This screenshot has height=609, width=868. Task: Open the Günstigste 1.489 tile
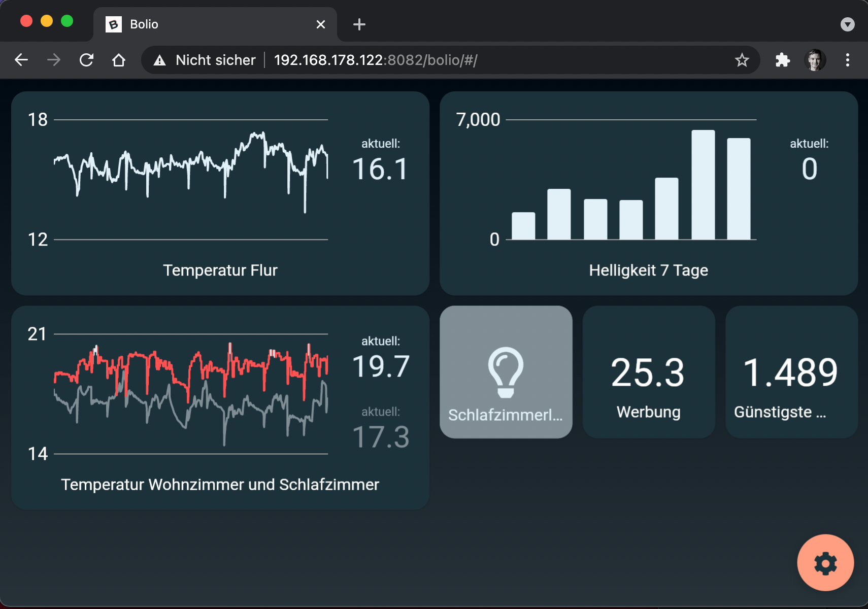792,372
